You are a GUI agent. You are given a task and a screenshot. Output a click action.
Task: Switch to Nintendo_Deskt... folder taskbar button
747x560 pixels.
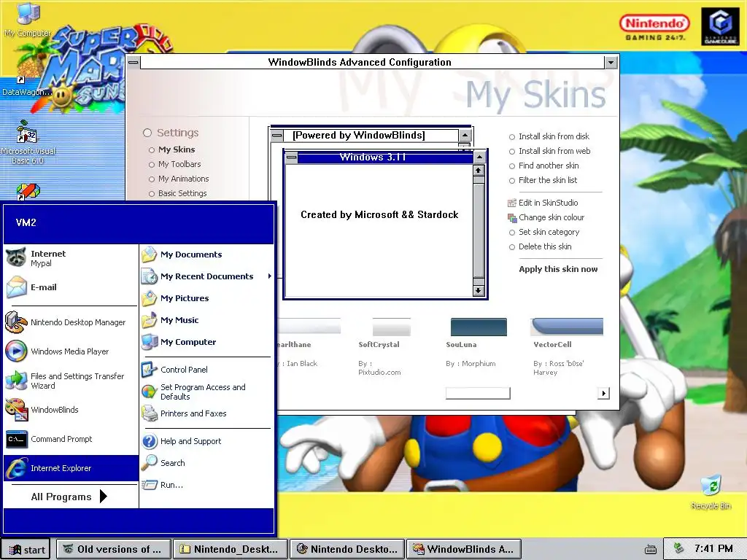[x=231, y=549]
